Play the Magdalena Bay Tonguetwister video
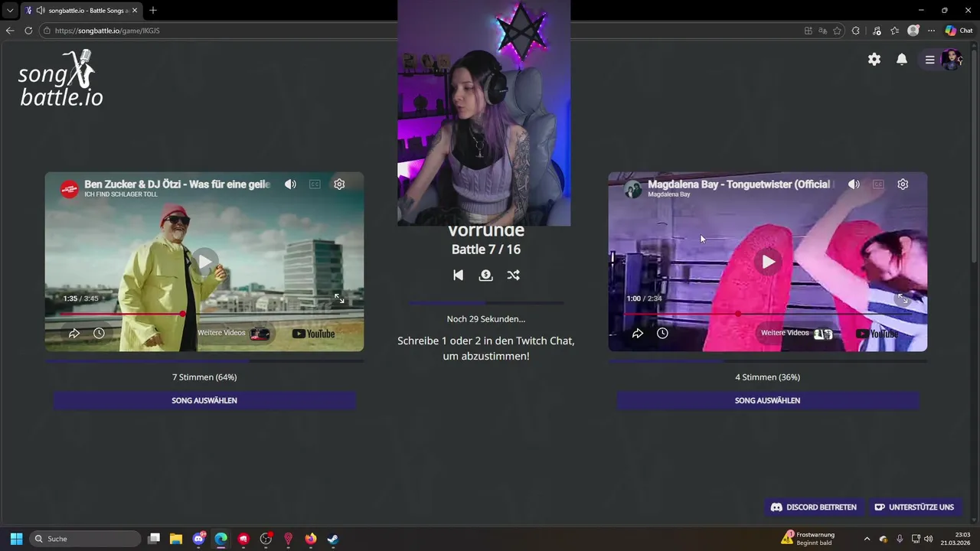This screenshot has height=551, width=980. tap(768, 262)
